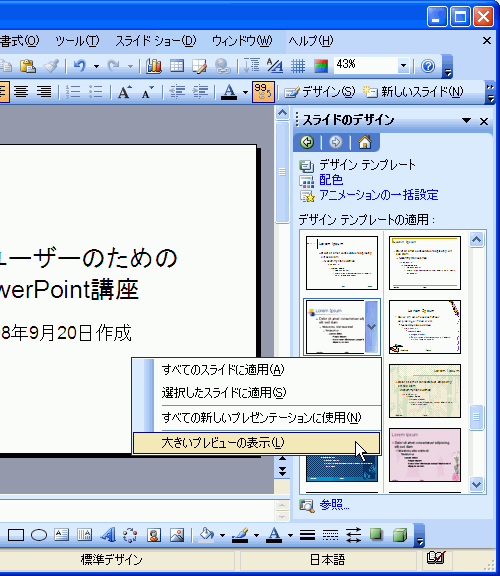
Task: Select the Rectangle drawing tool
Action: (x=16, y=535)
